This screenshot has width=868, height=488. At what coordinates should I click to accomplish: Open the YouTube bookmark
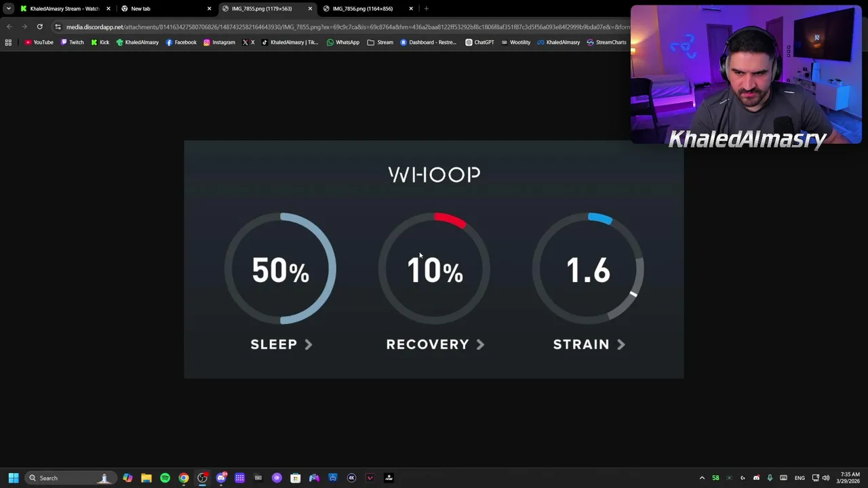pos(39,42)
